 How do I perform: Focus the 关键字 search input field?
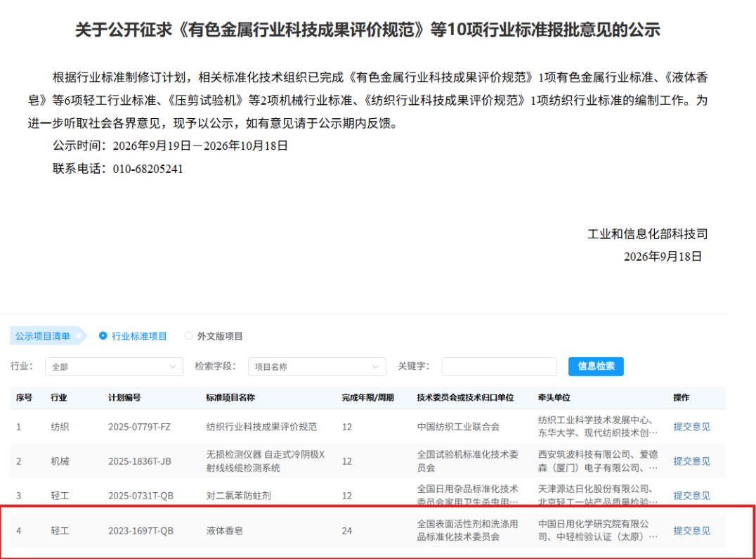tap(499, 366)
